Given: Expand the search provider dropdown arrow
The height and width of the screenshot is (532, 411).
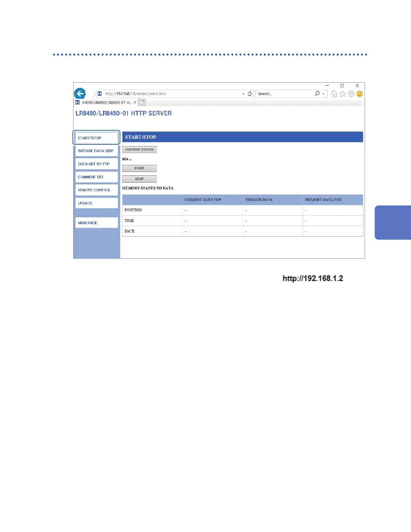Looking at the screenshot, I should coord(323,94).
